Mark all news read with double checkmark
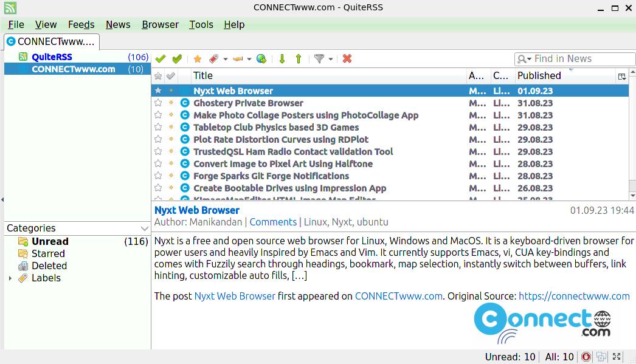This screenshot has height=364, width=636. (177, 59)
